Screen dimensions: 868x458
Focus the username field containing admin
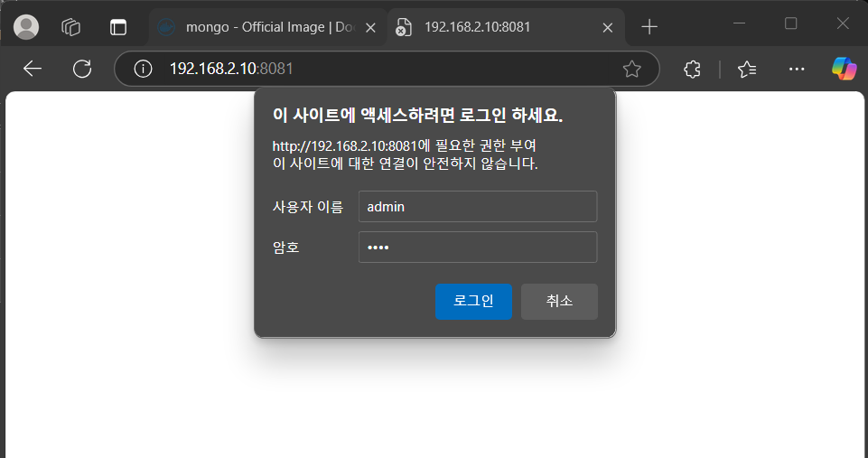point(478,207)
